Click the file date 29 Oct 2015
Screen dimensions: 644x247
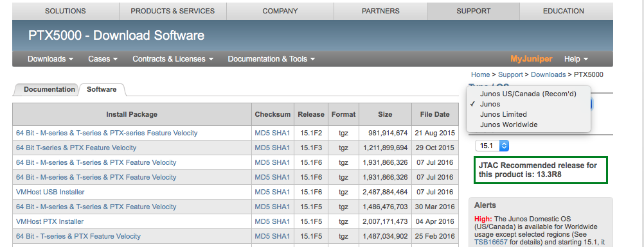[435, 148]
